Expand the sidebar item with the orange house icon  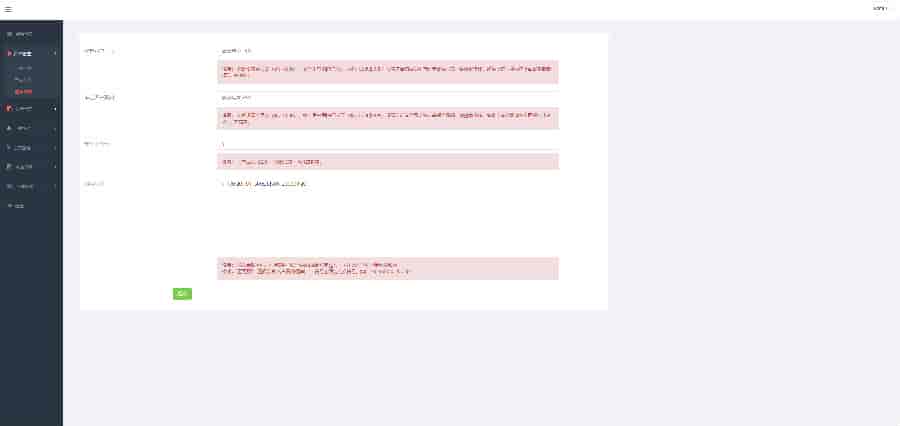(31, 109)
